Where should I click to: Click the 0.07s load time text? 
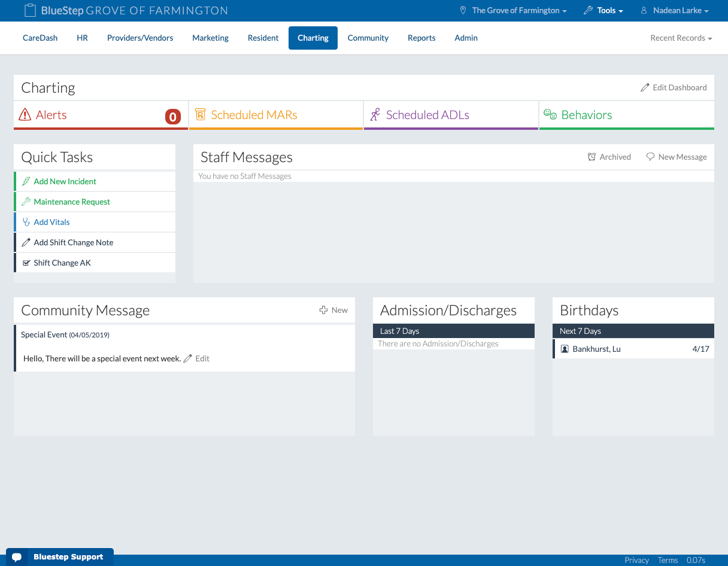point(696,560)
